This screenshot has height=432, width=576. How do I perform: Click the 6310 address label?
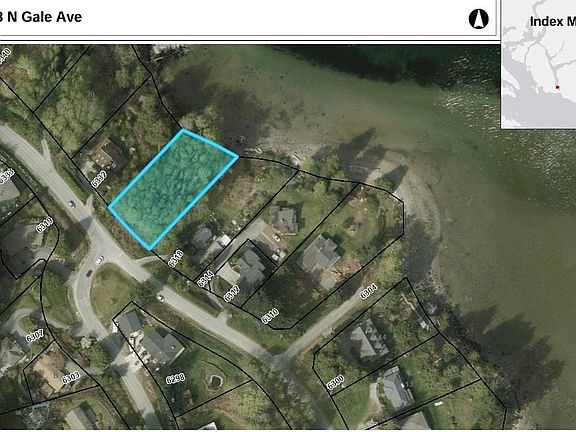pyautogui.click(x=270, y=316)
